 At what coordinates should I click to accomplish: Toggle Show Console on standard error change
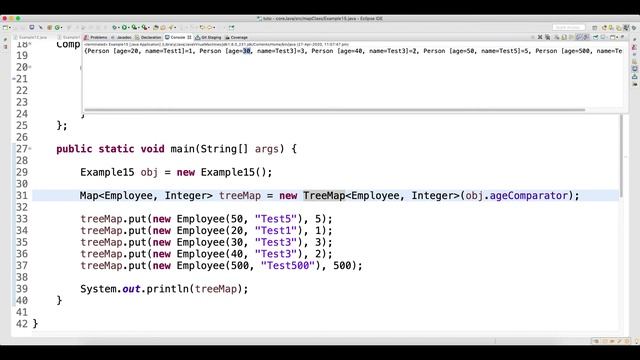click(x=586, y=37)
